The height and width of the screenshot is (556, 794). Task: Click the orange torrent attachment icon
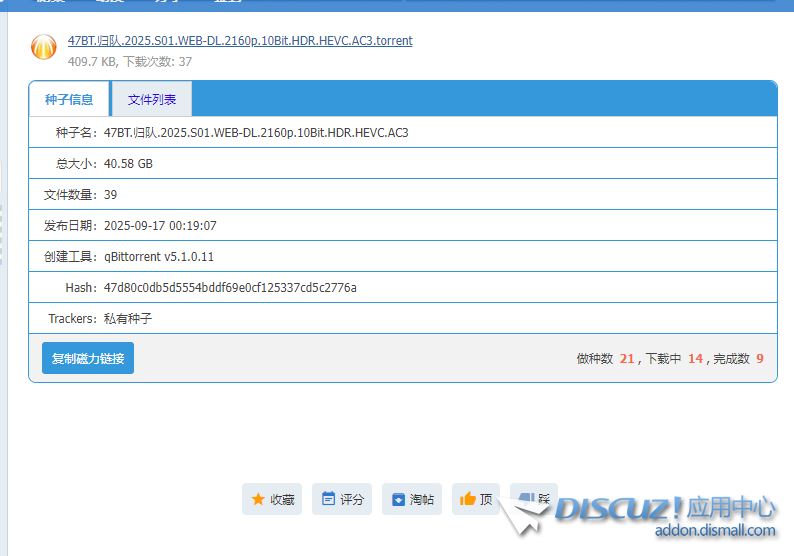44,47
